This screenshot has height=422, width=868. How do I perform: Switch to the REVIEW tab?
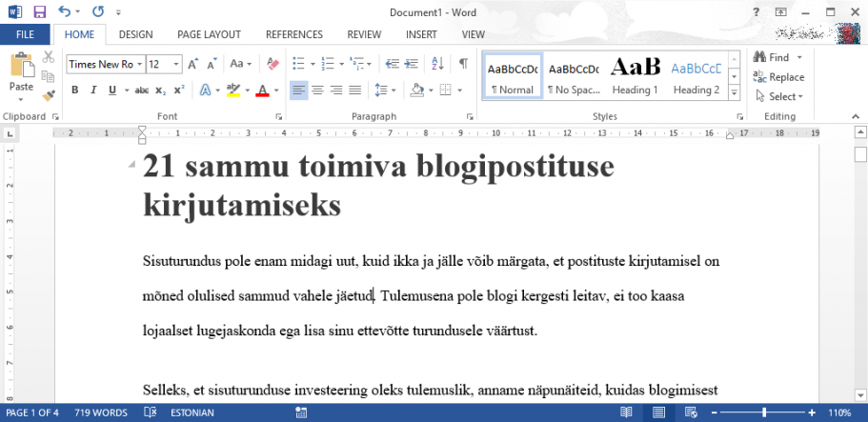click(x=364, y=34)
